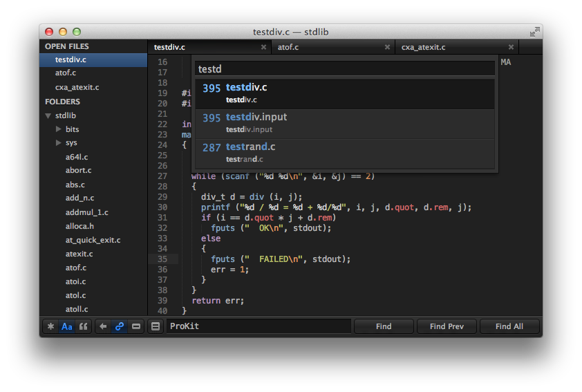Open abort.c in the folder tree

78,170
